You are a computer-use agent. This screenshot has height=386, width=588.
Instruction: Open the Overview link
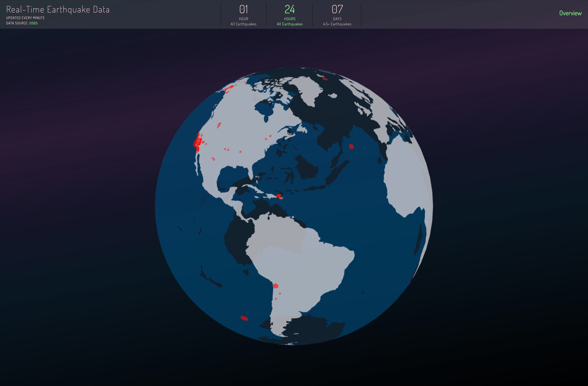click(570, 13)
